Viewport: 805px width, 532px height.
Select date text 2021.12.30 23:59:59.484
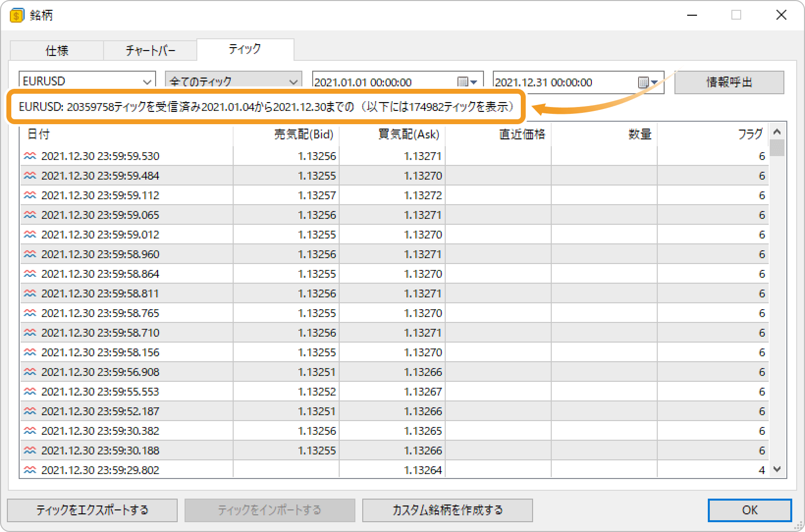(100, 176)
